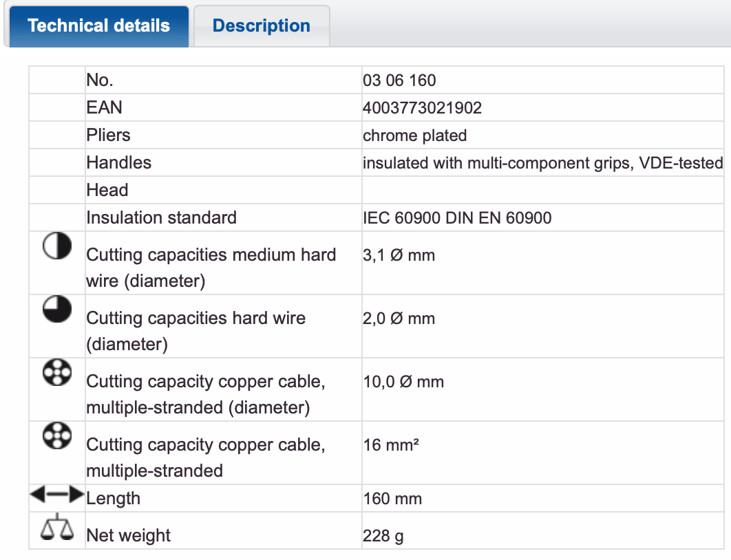The image size is (731, 560).
Task: Click the 160 mm length value
Action: point(392,499)
